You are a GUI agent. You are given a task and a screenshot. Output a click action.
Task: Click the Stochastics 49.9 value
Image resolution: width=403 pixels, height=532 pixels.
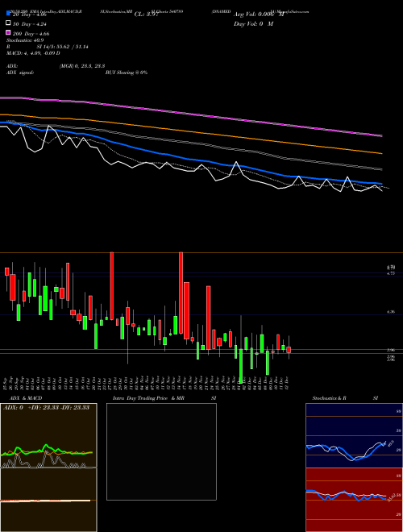[25, 40]
